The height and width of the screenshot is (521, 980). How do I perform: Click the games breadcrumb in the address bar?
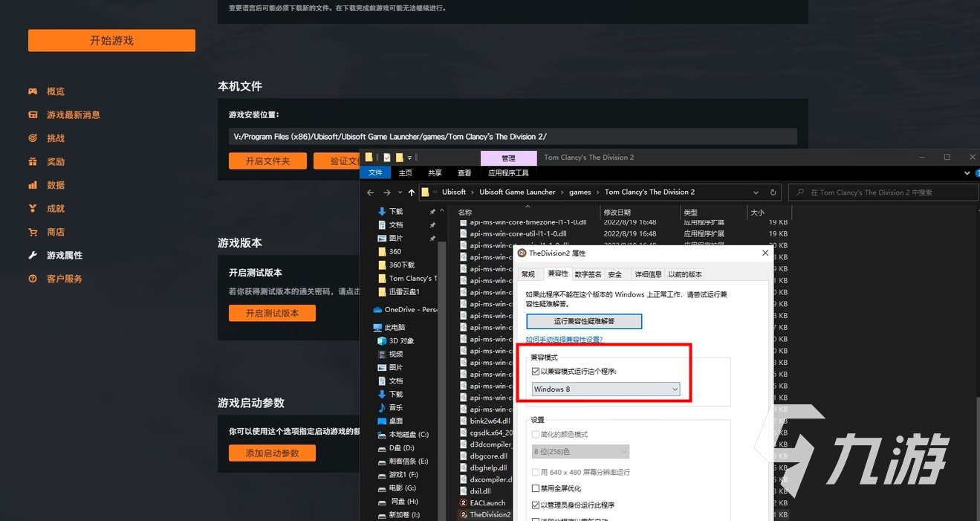pos(580,192)
